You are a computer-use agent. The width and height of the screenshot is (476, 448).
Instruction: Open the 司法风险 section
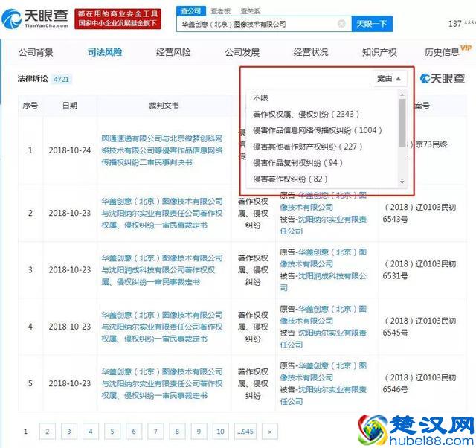point(105,52)
